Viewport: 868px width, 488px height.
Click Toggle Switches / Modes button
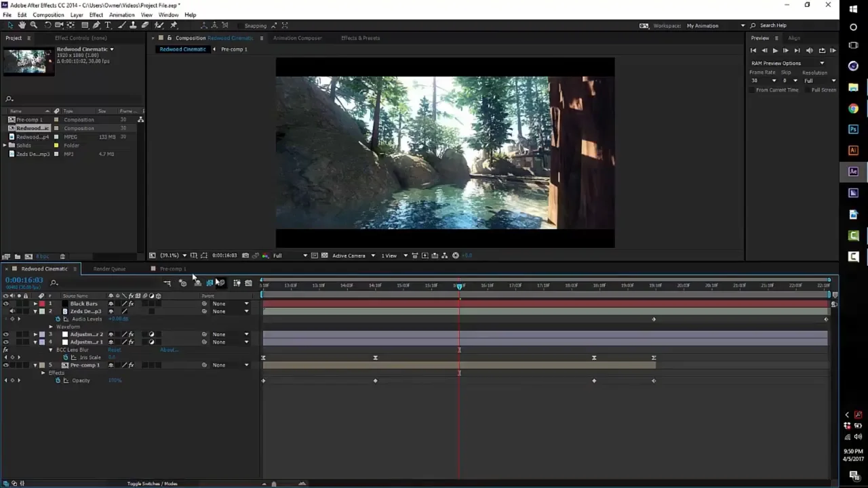point(152,483)
